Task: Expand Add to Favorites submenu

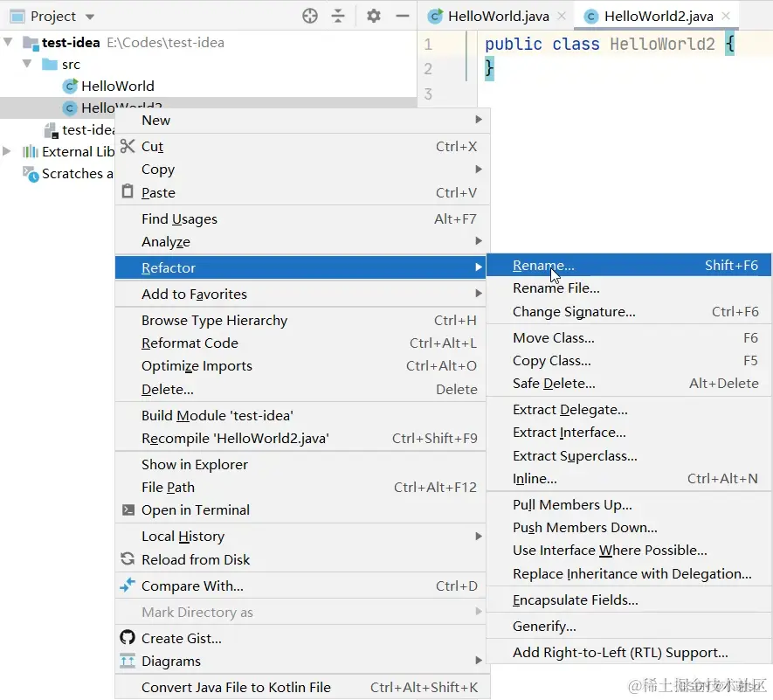Action: click(478, 293)
